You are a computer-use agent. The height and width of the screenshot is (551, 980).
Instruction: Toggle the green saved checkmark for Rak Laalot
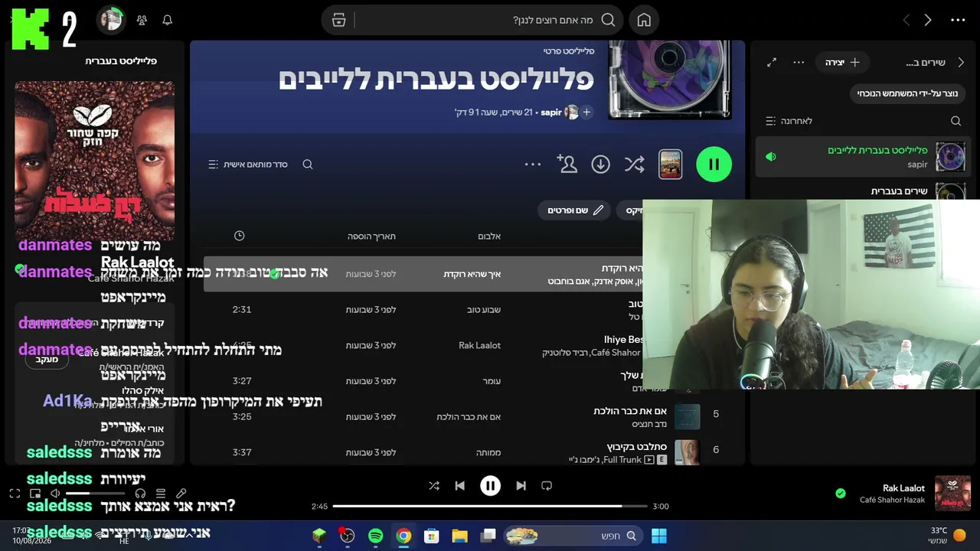(x=841, y=494)
